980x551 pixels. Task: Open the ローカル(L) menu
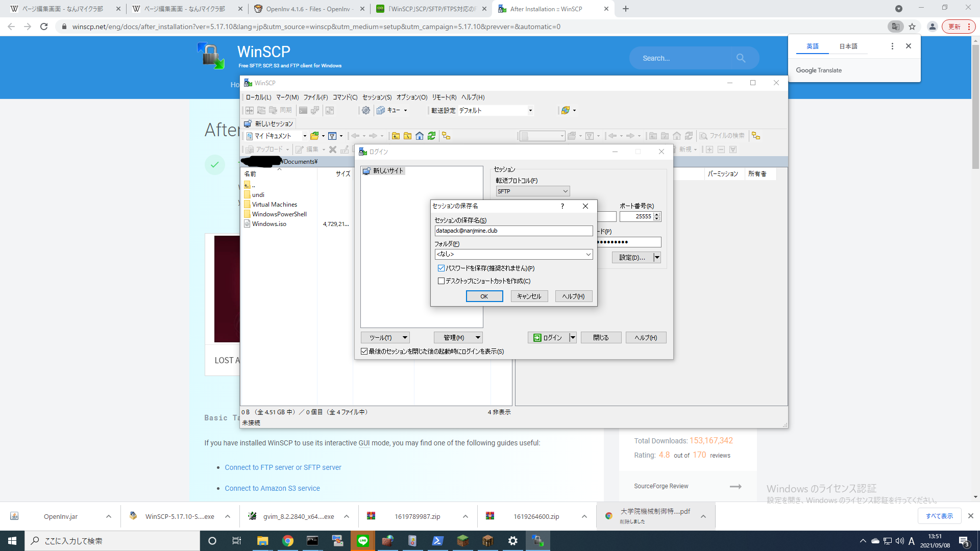258,97
